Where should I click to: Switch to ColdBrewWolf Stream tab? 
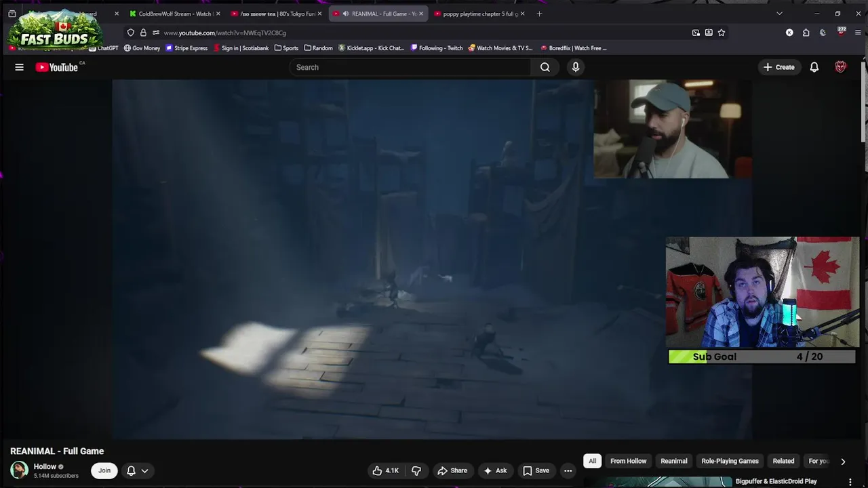coord(175,14)
